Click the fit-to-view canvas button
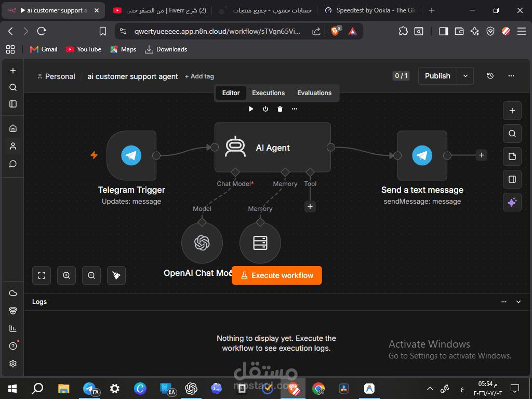 point(42,275)
